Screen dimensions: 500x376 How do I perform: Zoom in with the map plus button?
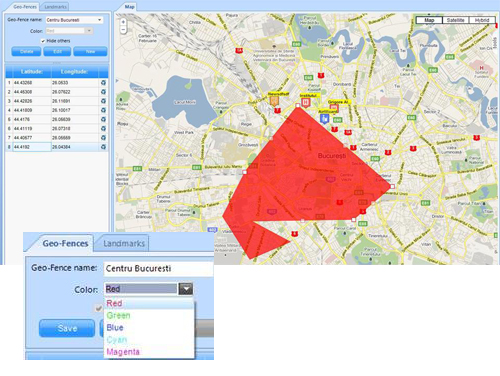(123, 22)
